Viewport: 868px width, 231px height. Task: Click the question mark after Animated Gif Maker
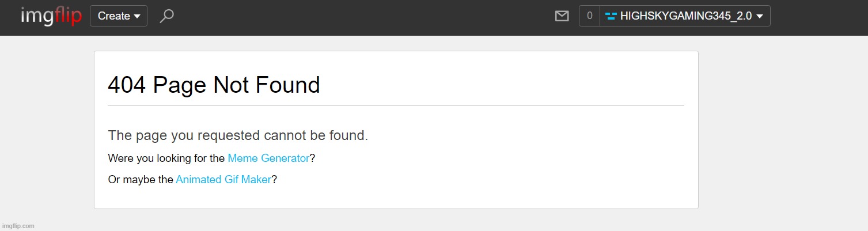274,180
